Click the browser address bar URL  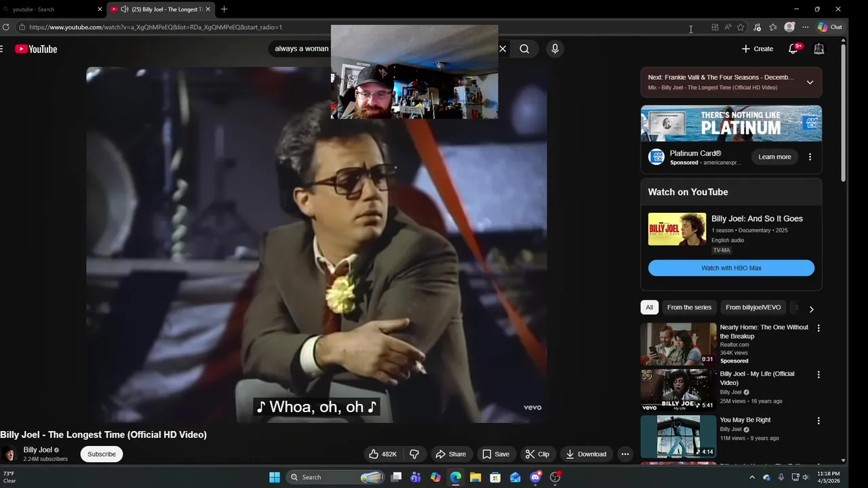coord(155,27)
